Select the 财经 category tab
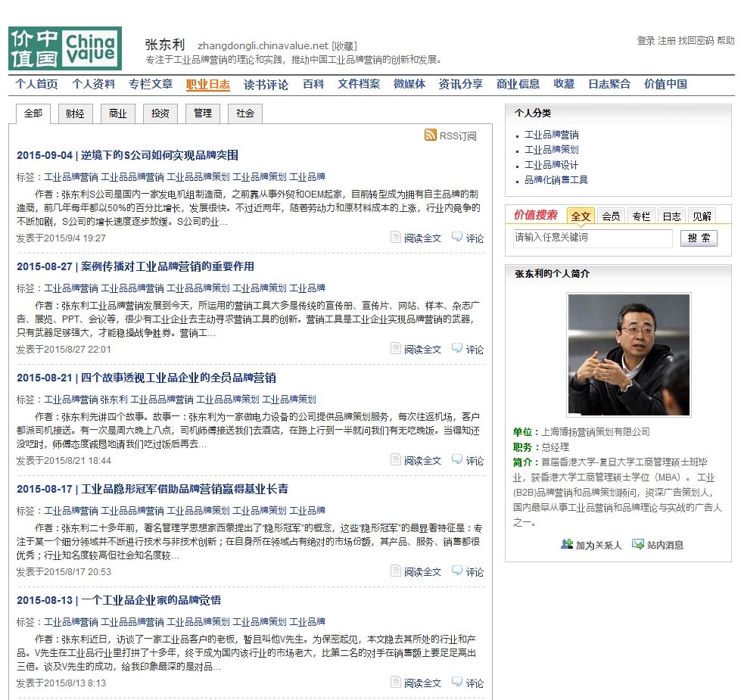The width and height of the screenshot is (741, 700). click(x=75, y=114)
